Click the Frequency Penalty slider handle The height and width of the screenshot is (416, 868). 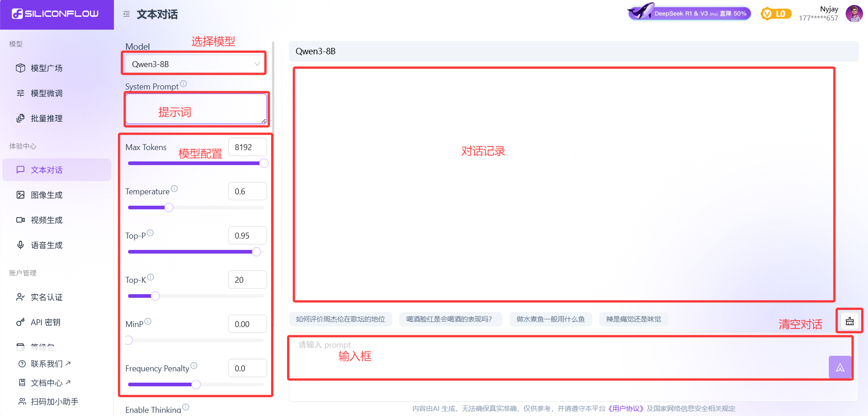click(196, 385)
